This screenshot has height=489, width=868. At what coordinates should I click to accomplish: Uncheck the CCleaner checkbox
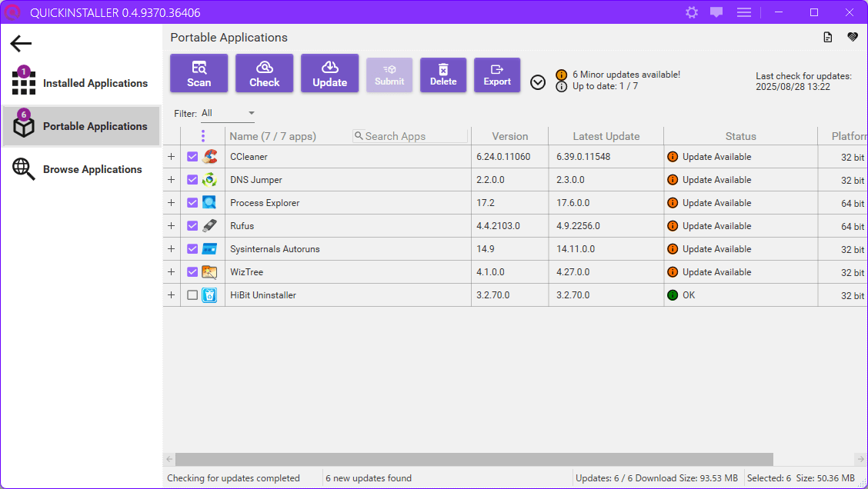click(192, 157)
